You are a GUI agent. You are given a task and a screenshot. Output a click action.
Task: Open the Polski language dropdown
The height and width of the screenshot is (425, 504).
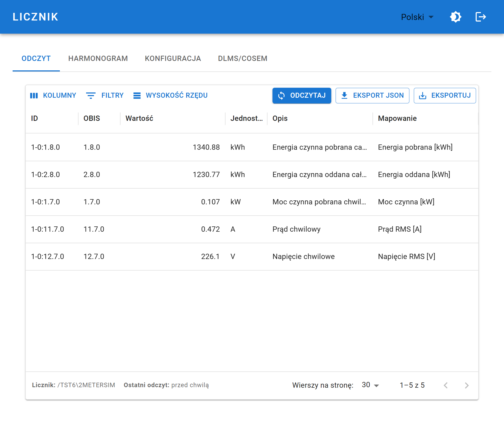(x=417, y=17)
